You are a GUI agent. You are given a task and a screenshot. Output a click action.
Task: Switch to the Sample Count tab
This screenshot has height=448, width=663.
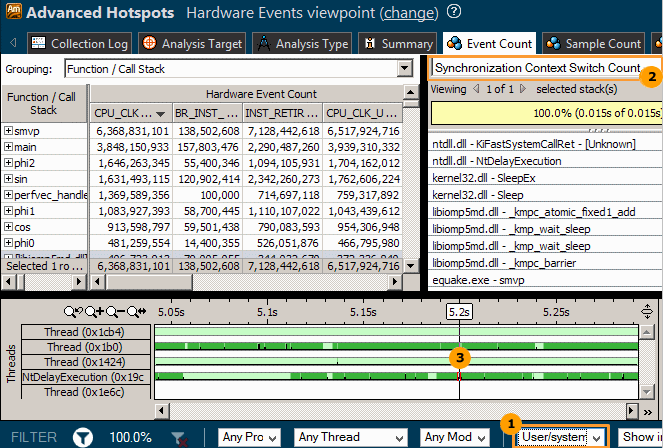tap(594, 44)
